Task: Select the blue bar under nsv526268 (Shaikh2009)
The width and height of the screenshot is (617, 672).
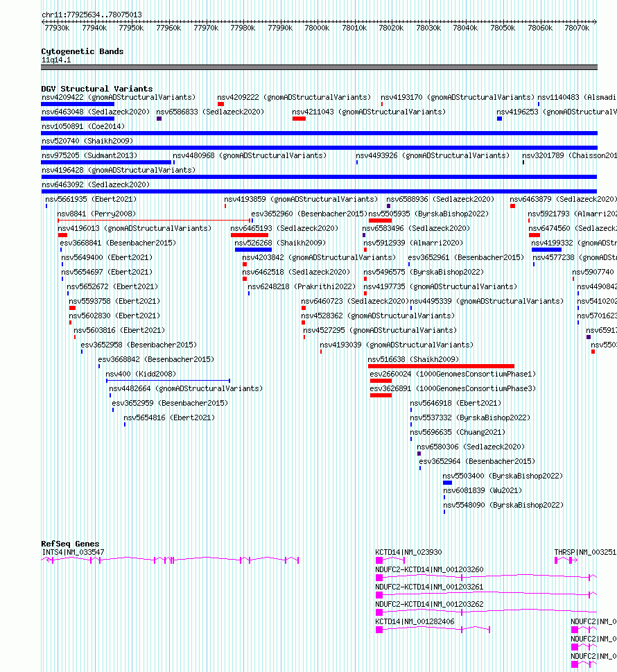Action: (x=253, y=250)
